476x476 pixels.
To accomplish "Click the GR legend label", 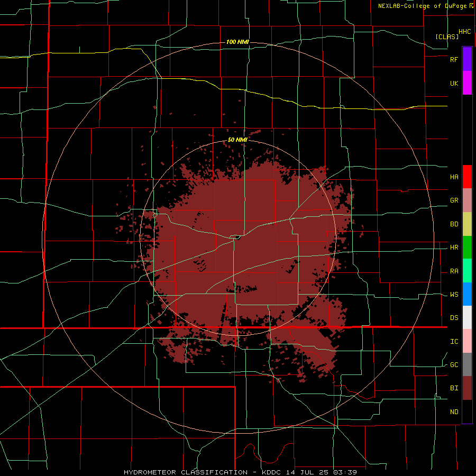I will (x=454, y=200).
